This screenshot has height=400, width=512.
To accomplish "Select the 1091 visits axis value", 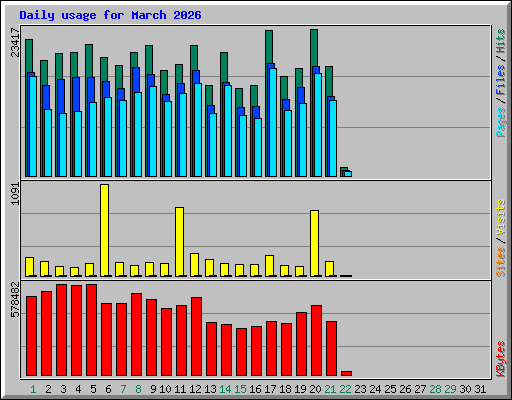I will tap(16, 194).
